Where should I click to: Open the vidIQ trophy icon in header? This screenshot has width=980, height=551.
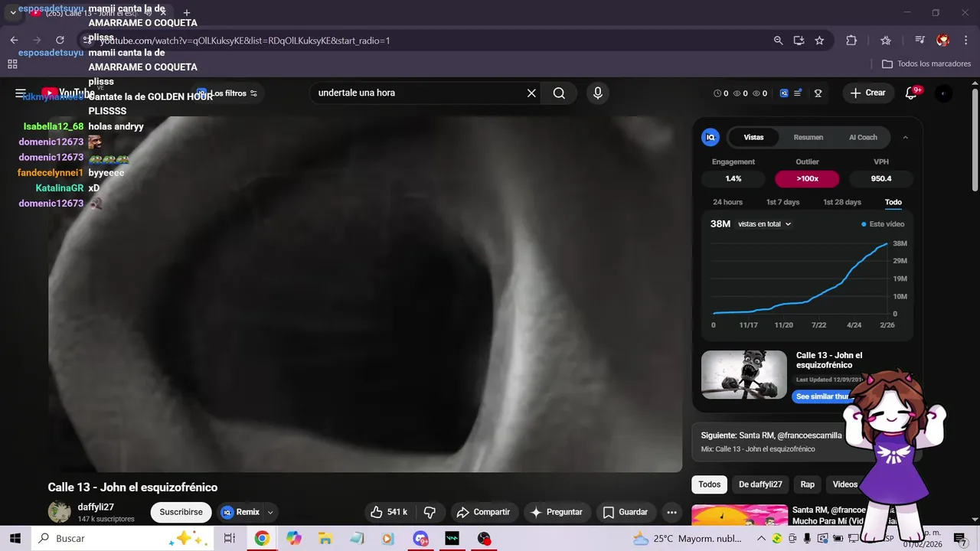pyautogui.click(x=818, y=93)
